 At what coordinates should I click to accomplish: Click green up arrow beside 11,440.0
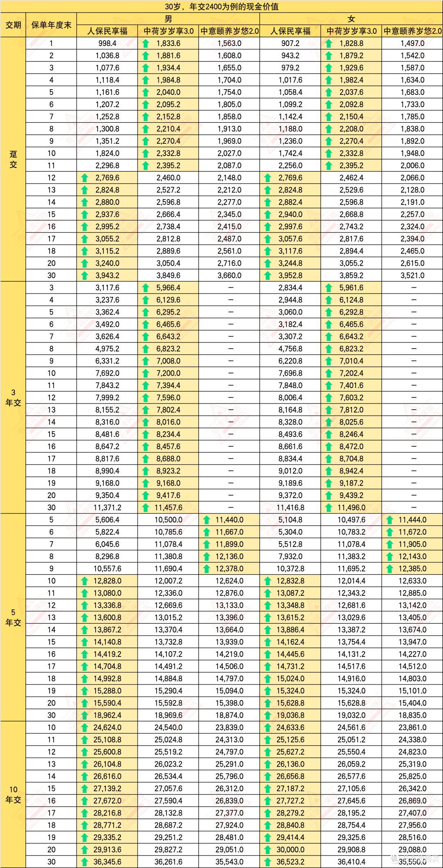click(207, 520)
